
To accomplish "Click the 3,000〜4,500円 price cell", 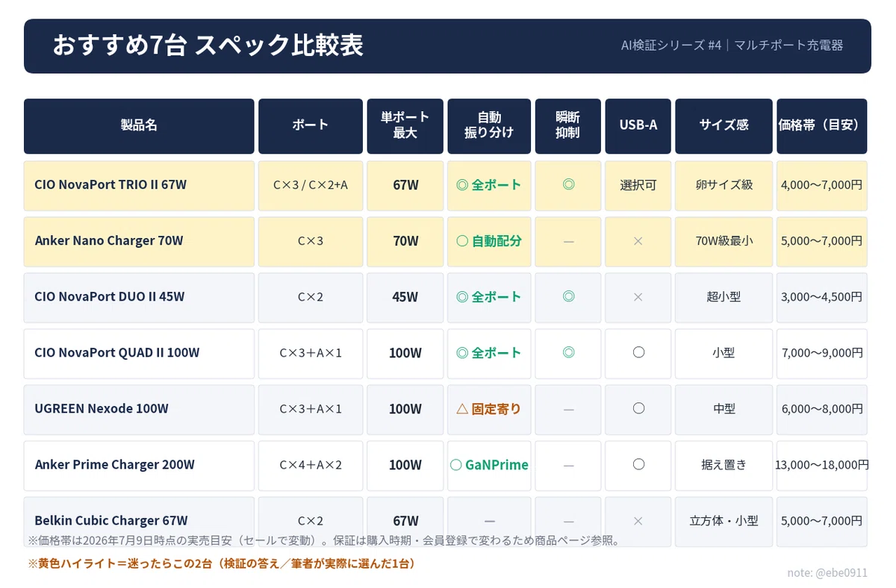I will [x=822, y=297].
